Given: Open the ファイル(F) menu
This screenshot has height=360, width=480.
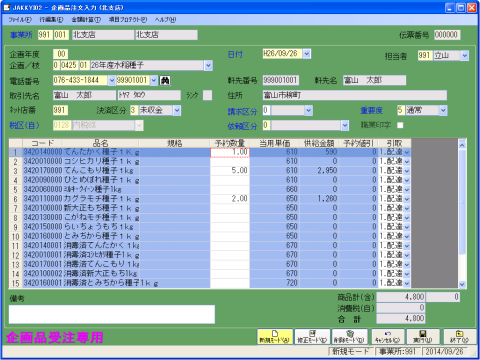Looking at the screenshot, I should point(20,20).
